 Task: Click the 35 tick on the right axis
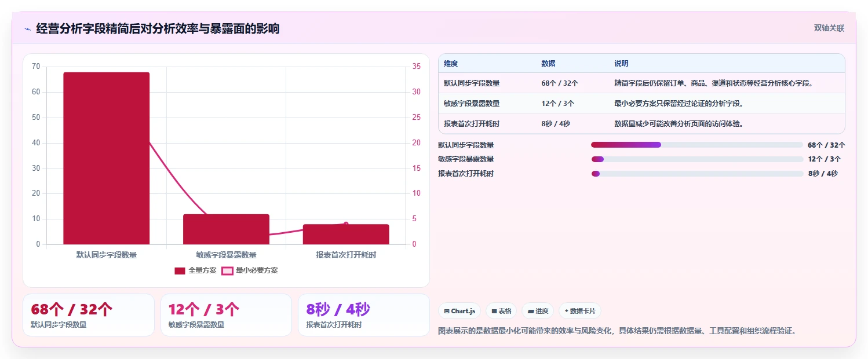pos(416,67)
